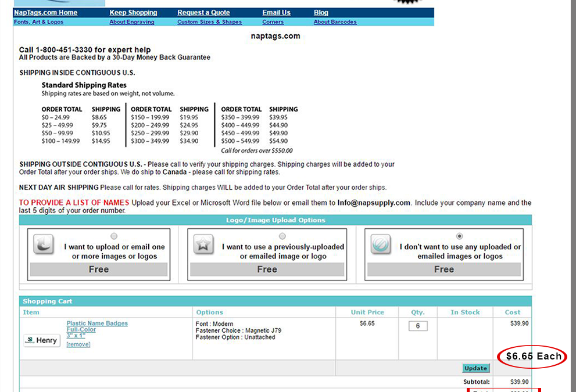Open Email Us navigation link
The height and width of the screenshot is (392, 576).
tap(276, 13)
